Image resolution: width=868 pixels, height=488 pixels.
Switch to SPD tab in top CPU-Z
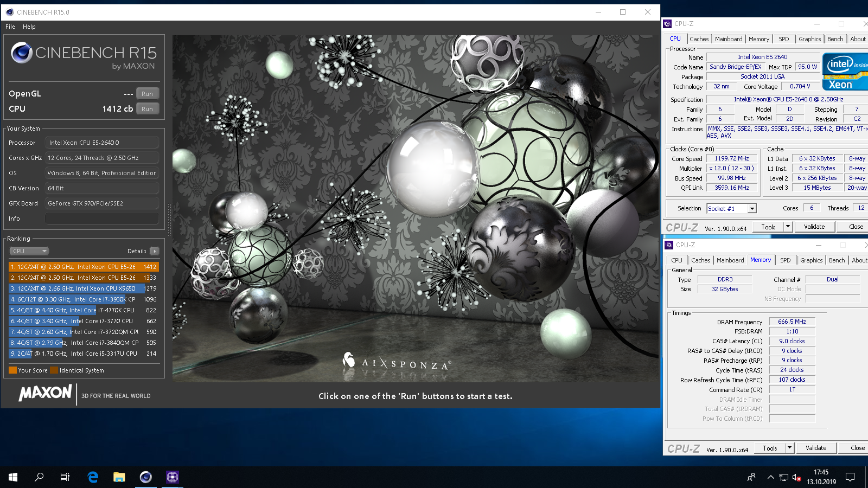pyautogui.click(x=784, y=39)
